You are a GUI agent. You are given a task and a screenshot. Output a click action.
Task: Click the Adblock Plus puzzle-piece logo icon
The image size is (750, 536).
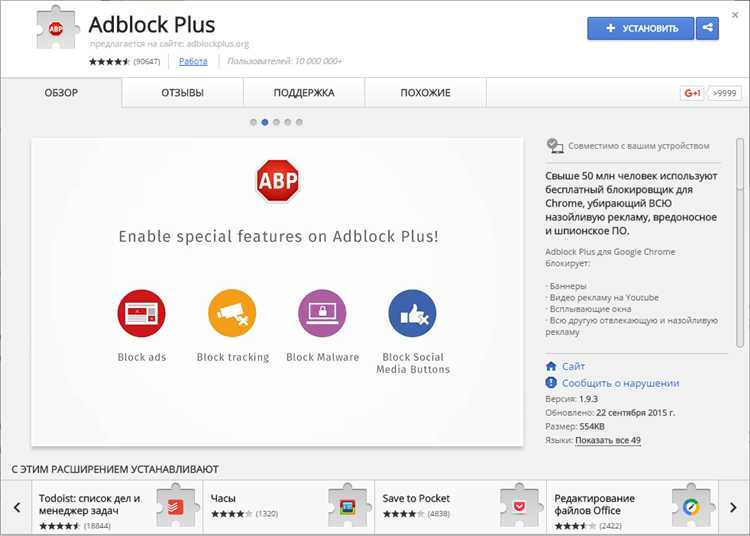click(56, 28)
